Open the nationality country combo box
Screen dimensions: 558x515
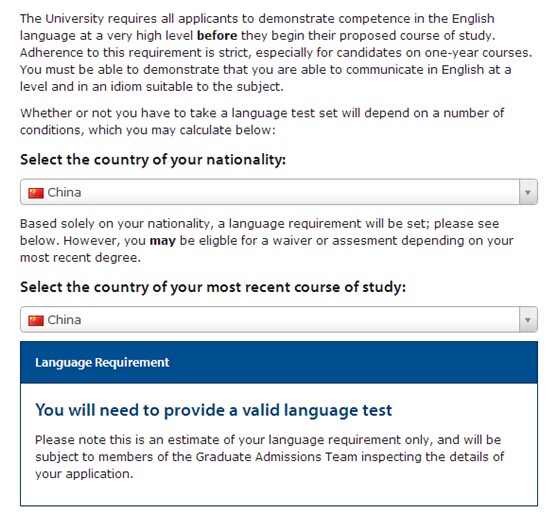click(x=279, y=192)
